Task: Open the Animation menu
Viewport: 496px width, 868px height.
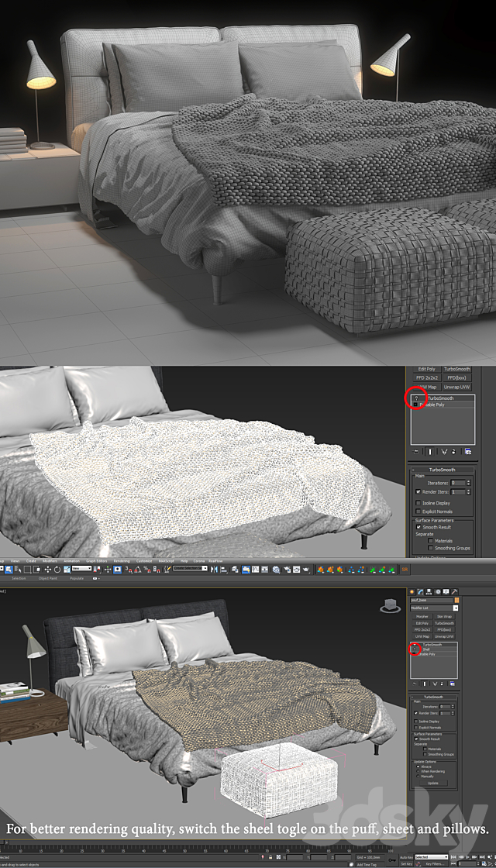Action: pyautogui.click(x=71, y=561)
